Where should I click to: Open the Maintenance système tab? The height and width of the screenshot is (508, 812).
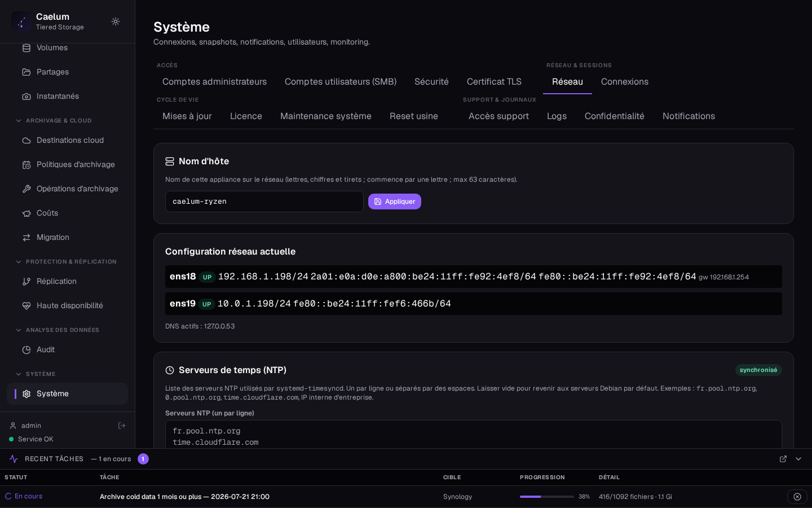click(326, 116)
